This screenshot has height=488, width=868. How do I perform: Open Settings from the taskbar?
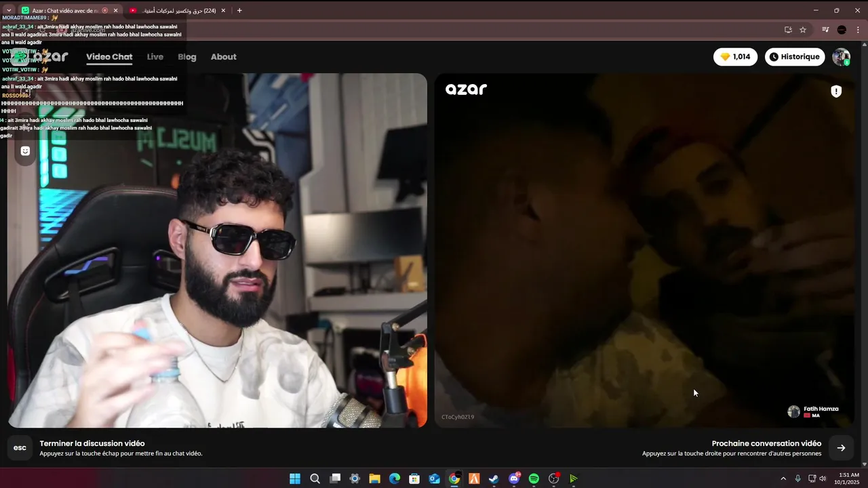point(355,479)
